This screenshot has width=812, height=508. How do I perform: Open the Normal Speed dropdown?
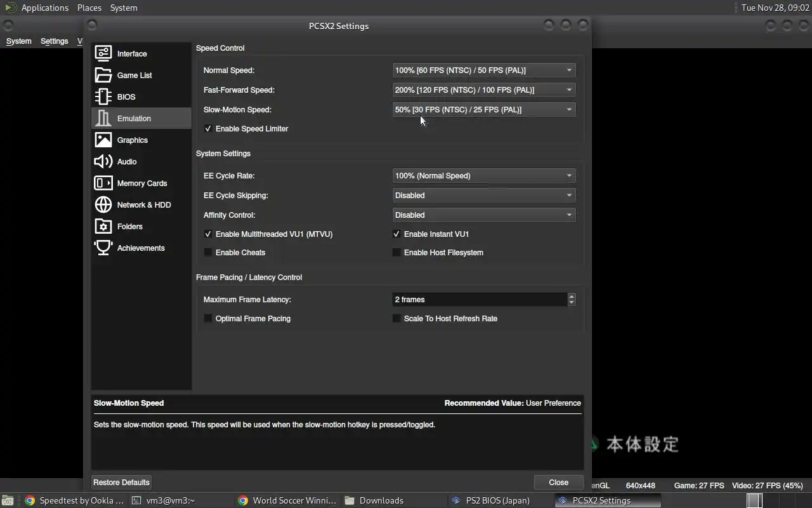[x=484, y=70]
